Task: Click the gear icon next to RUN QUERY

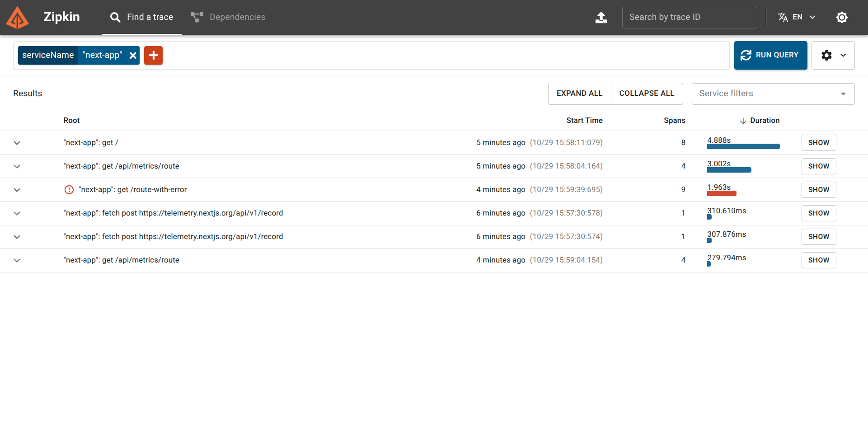Action: click(827, 55)
